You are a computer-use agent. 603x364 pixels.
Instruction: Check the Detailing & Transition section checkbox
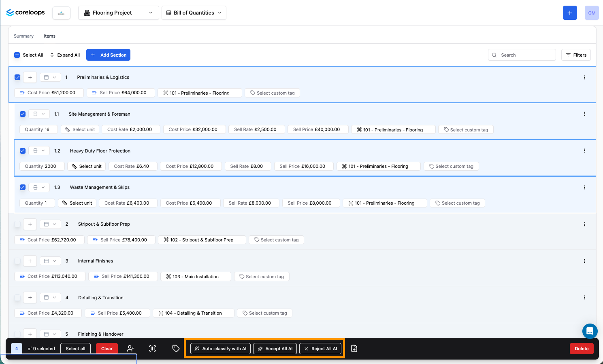[17, 298]
